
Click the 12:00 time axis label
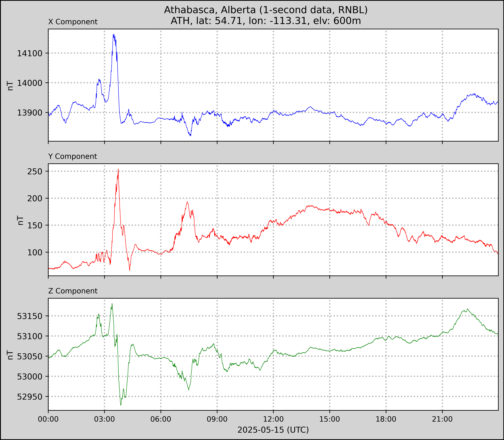click(273, 419)
